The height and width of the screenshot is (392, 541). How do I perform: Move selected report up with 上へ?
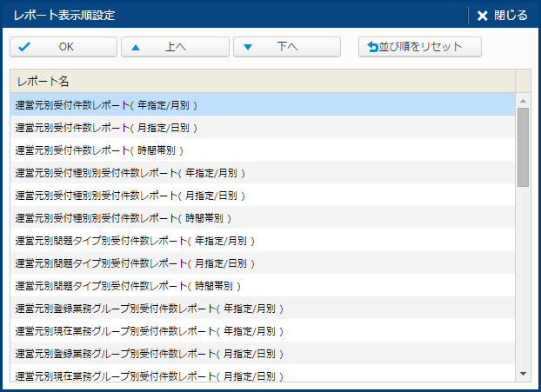(175, 47)
